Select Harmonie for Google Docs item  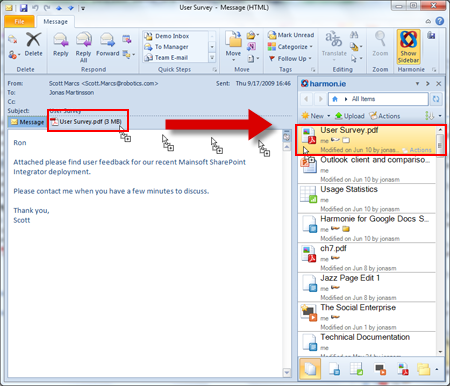tap(367, 229)
